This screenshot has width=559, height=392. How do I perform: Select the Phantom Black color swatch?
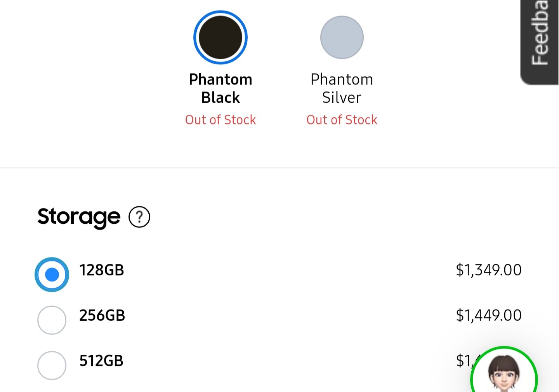220,37
